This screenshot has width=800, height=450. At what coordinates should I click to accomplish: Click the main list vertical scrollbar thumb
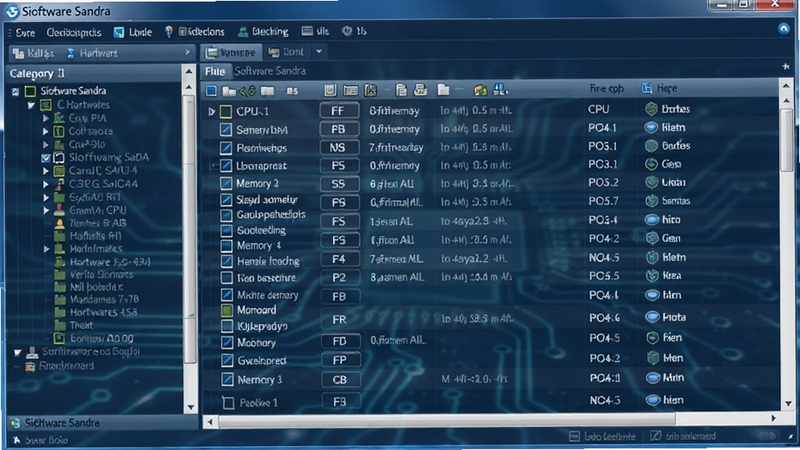(787, 140)
